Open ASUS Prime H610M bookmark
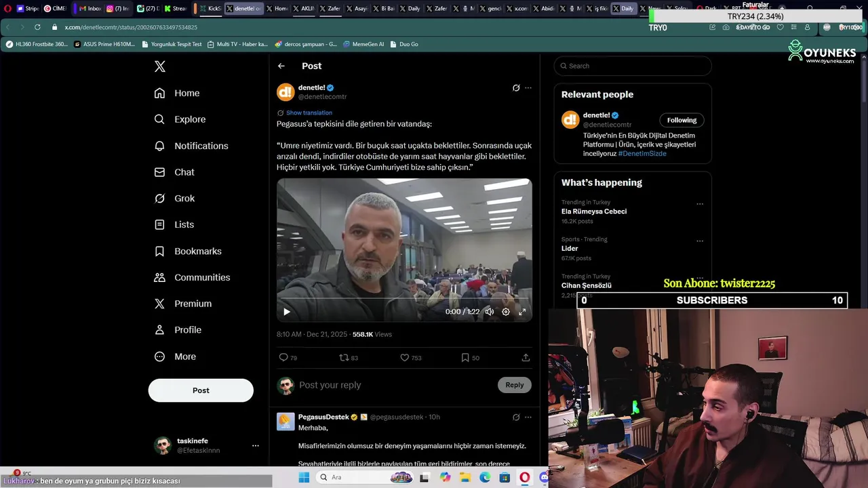 click(106, 44)
